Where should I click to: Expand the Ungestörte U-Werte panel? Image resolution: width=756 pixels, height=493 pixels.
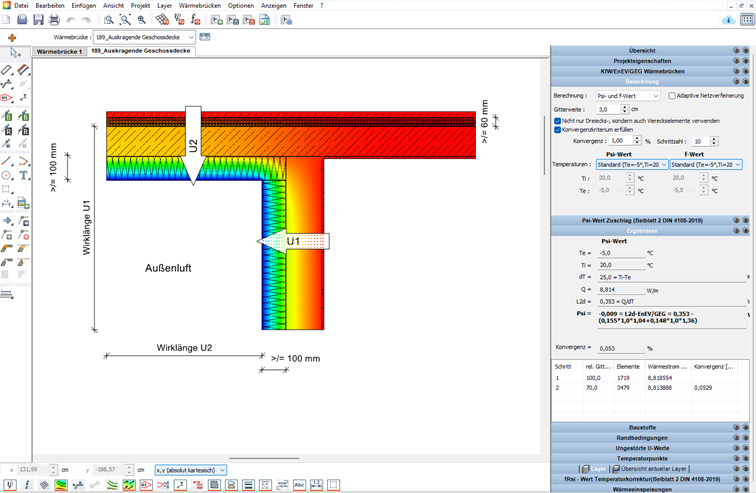click(650, 448)
